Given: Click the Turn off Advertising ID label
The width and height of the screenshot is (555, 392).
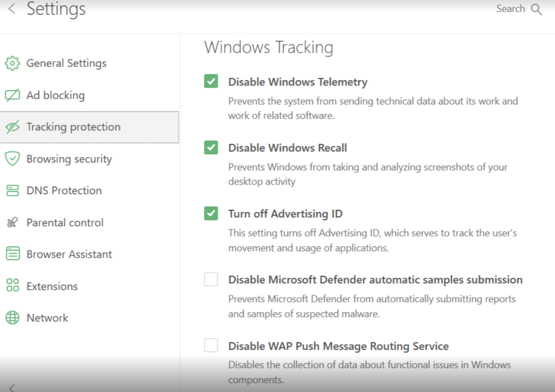Looking at the screenshot, I should tap(285, 214).
